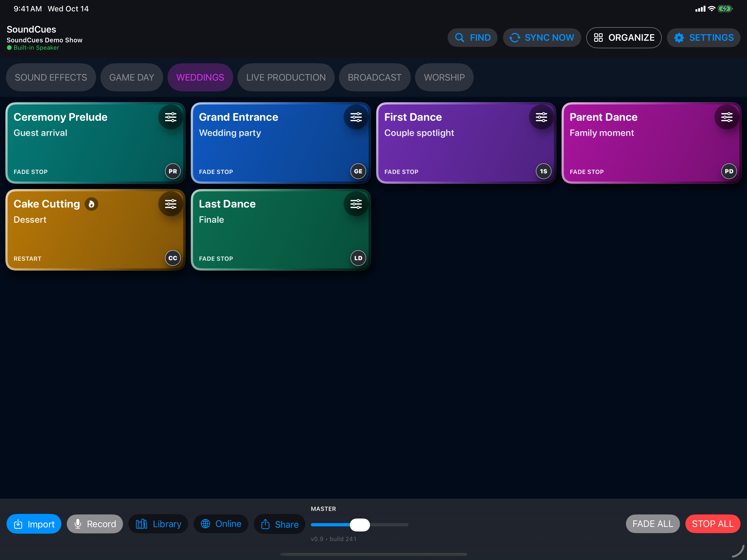Image resolution: width=747 pixels, height=560 pixels.
Task: Open the Live Production tab
Action: [286, 77]
